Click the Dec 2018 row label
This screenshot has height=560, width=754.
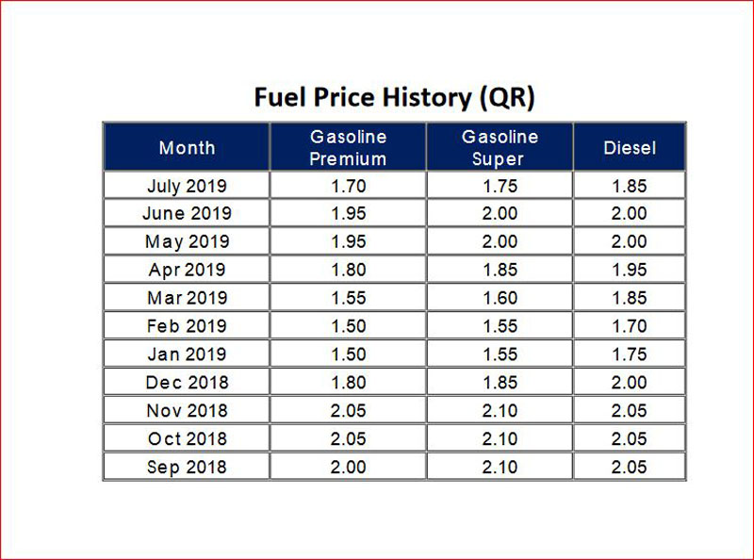tap(187, 383)
